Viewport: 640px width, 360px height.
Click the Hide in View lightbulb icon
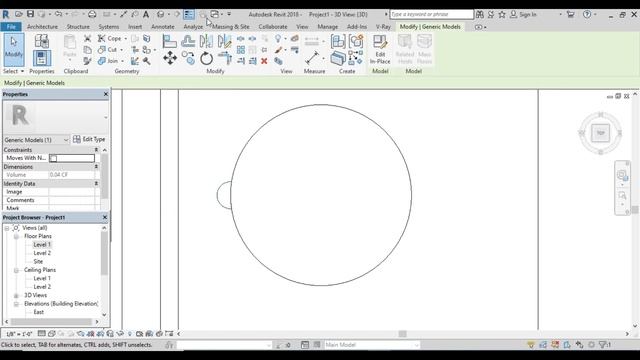(x=278, y=38)
